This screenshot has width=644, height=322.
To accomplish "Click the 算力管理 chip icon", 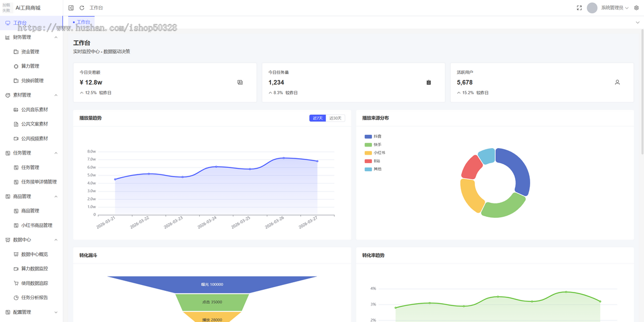I will click(x=16, y=66).
